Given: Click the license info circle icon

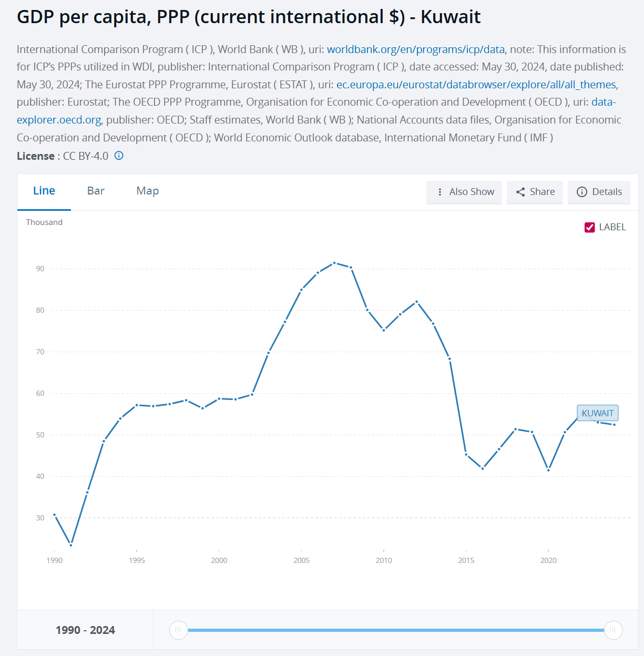Looking at the screenshot, I should click(119, 156).
